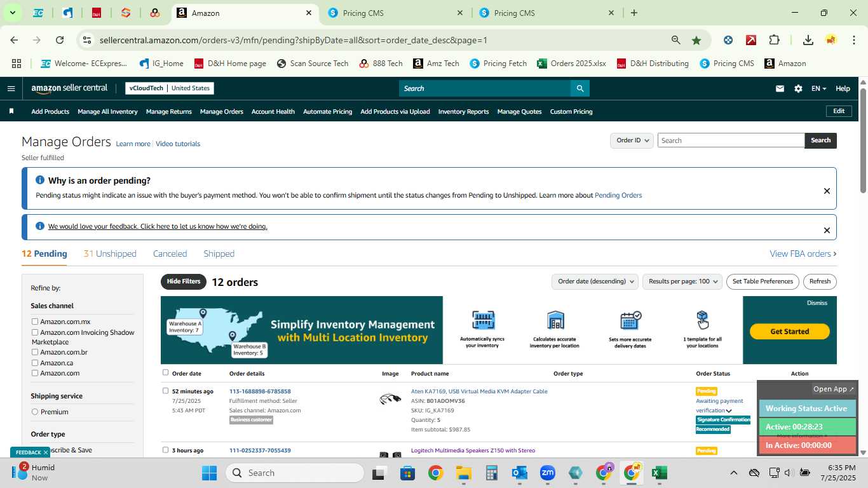868x488 pixels.
Task: Open Zoom from the taskbar
Action: pyautogui.click(x=548, y=473)
